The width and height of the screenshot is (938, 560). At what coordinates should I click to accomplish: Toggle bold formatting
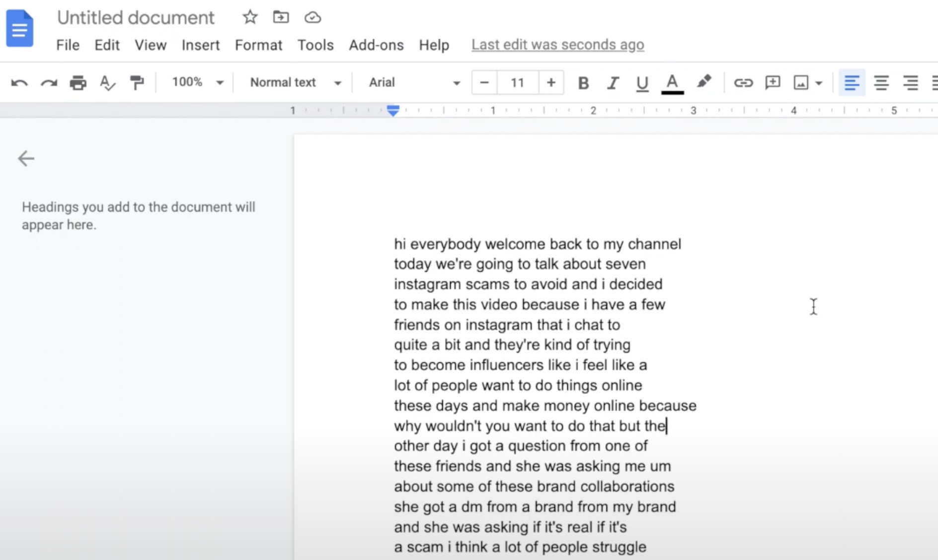(583, 83)
